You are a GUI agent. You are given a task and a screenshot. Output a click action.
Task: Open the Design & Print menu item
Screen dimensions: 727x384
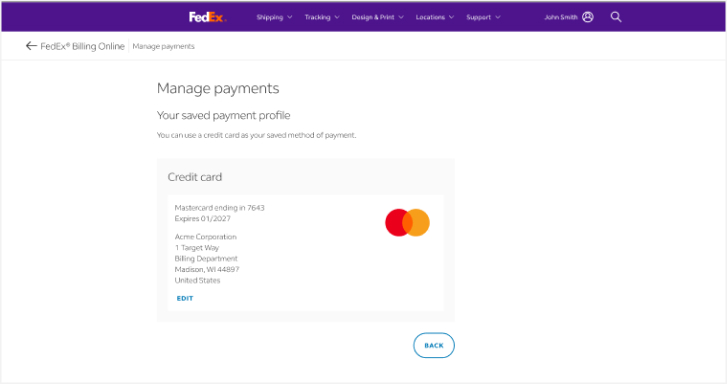373,17
